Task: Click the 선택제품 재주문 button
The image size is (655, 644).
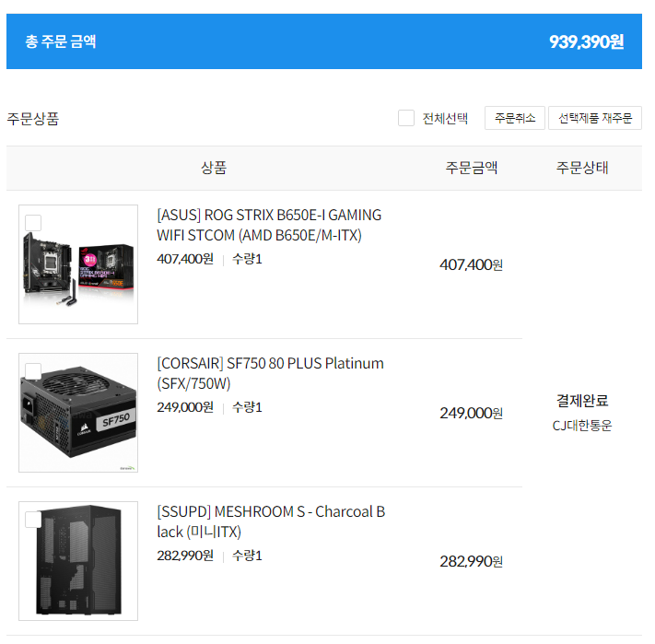Action: pyautogui.click(x=594, y=118)
